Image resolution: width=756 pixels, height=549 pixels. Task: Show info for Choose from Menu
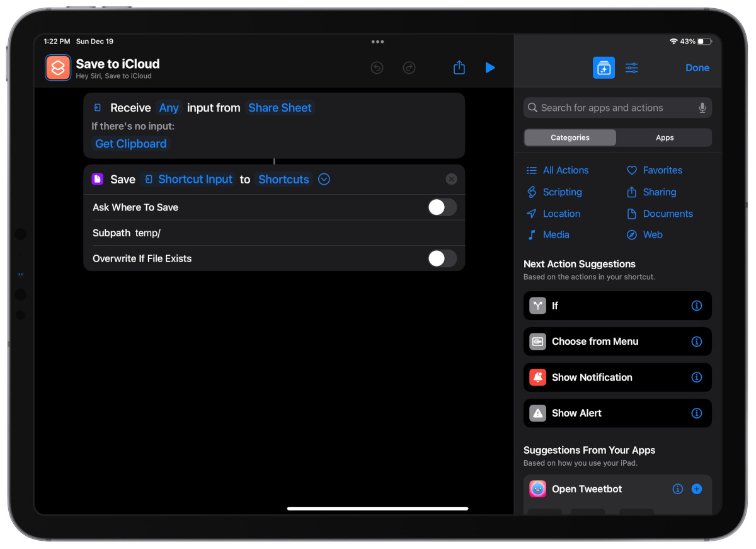coord(697,342)
